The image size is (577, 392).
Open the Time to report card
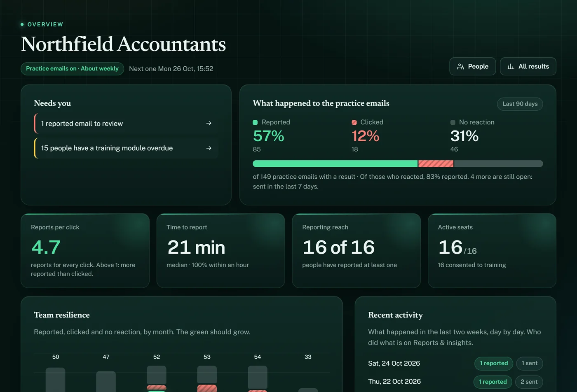pos(220,251)
